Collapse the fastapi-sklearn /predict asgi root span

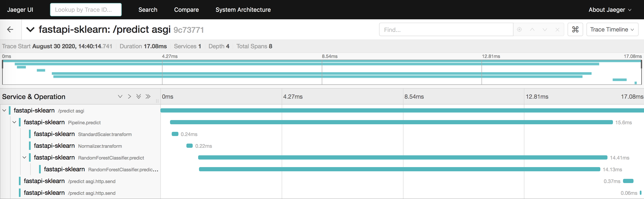point(4,110)
